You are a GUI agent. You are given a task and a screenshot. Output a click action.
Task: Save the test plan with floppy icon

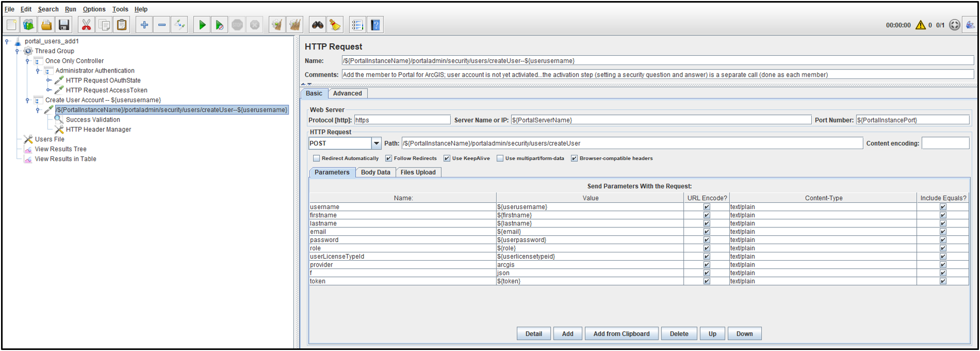coord(64,25)
